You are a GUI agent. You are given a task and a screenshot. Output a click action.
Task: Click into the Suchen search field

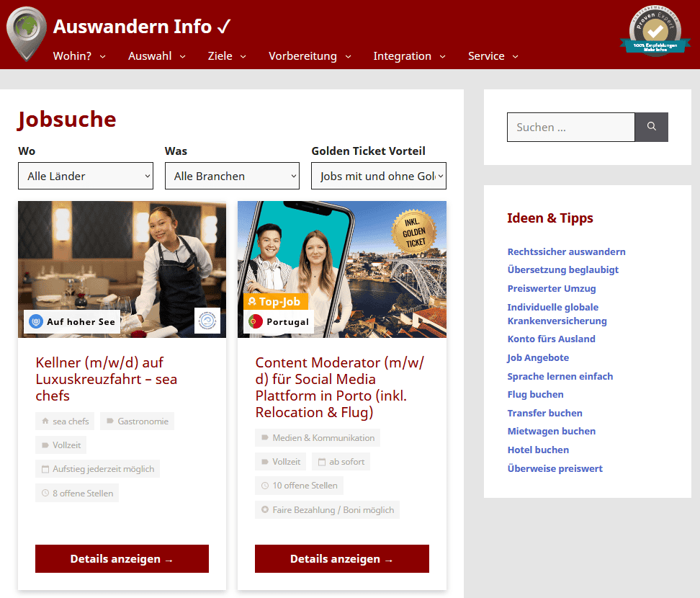(570, 128)
